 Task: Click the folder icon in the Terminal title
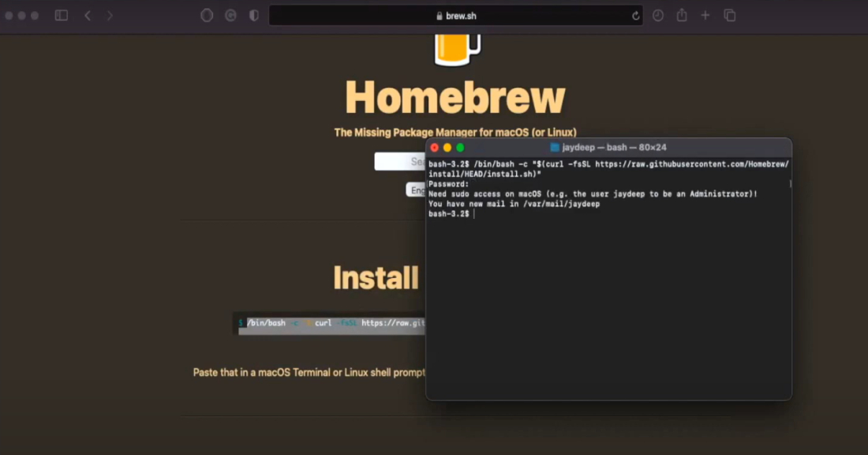click(555, 148)
